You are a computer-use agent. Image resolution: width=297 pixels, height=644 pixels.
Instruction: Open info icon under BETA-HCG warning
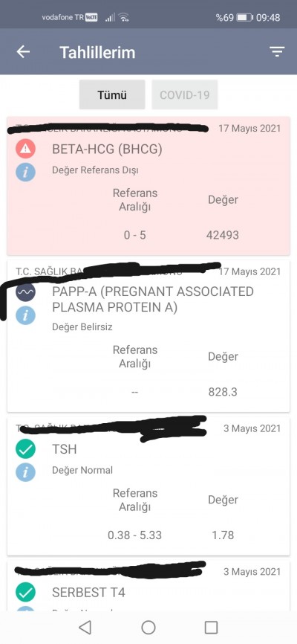25,172
